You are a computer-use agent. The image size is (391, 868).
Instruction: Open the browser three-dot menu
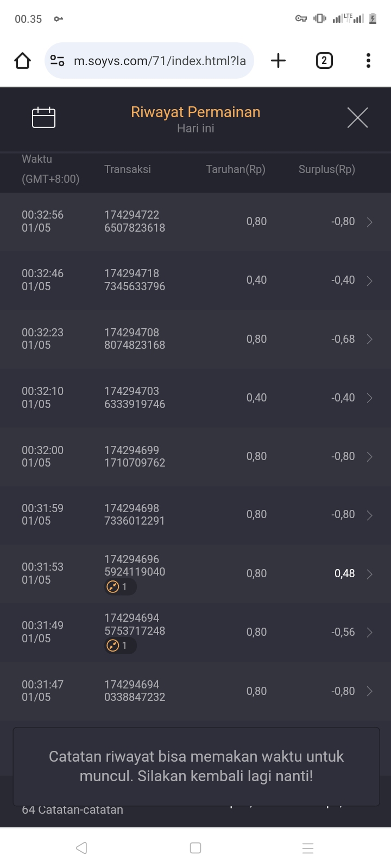coord(368,61)
